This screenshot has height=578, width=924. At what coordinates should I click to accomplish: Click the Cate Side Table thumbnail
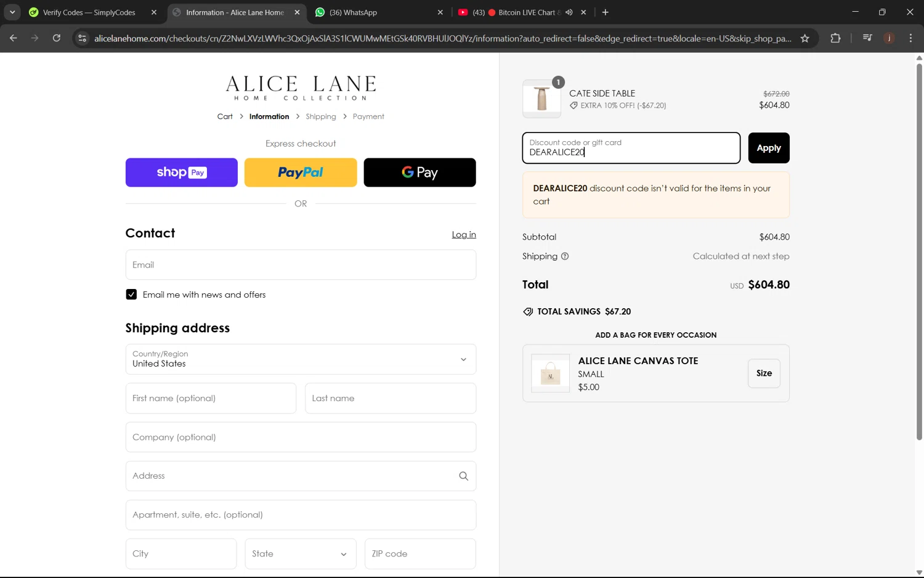pos(541,99)
